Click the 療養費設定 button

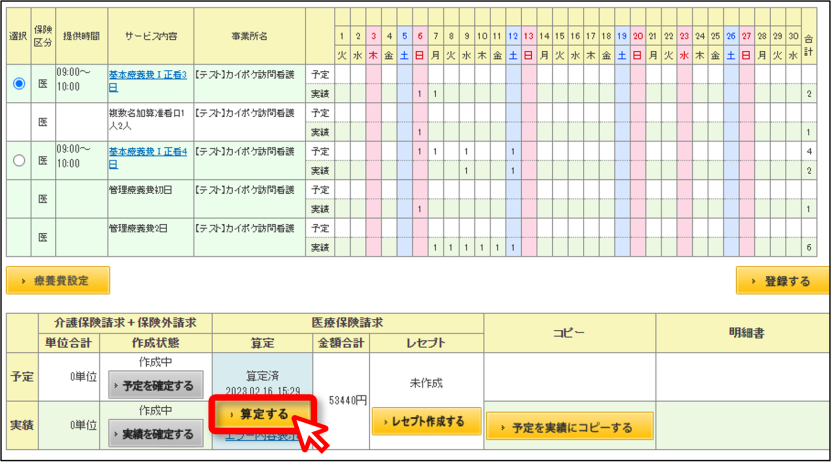click(x=58, y=281)
